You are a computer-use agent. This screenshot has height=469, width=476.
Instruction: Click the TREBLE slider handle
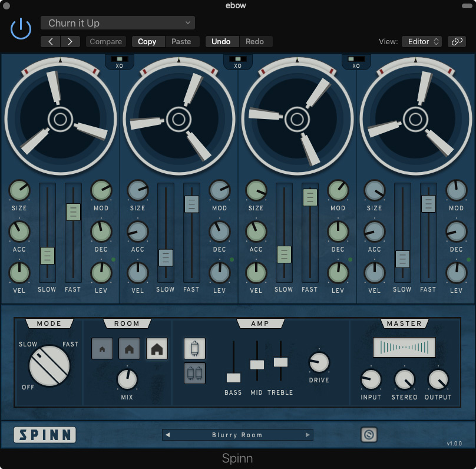point(280,362)
